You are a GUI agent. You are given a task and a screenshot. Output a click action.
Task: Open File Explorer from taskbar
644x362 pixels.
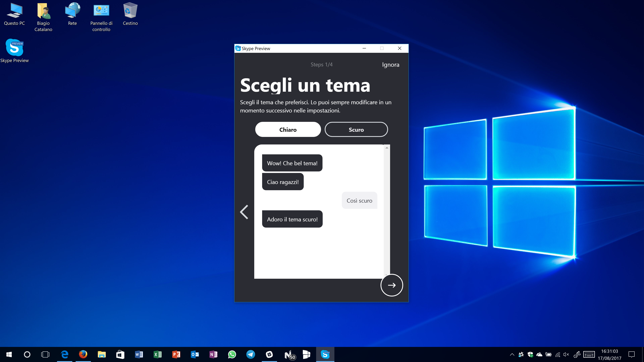102,354
